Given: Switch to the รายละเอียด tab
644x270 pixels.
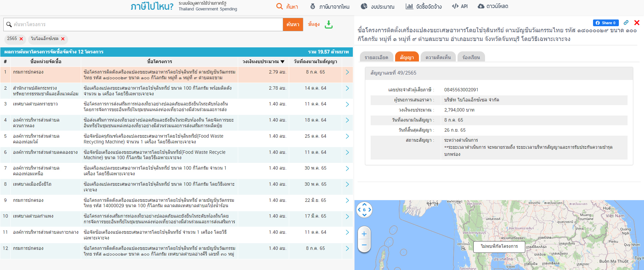Looking at the screenshot, I should [376, 57].
